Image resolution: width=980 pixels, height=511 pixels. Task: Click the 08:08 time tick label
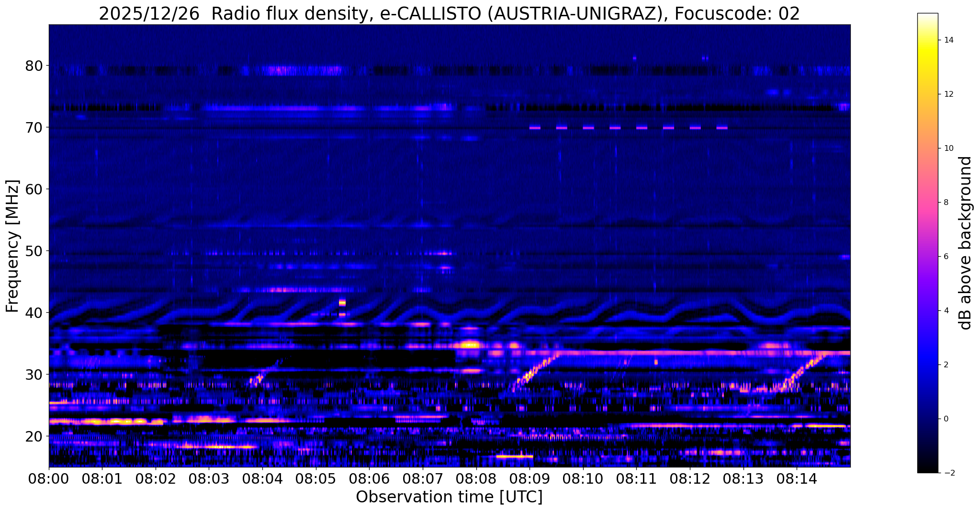[476, 478]
